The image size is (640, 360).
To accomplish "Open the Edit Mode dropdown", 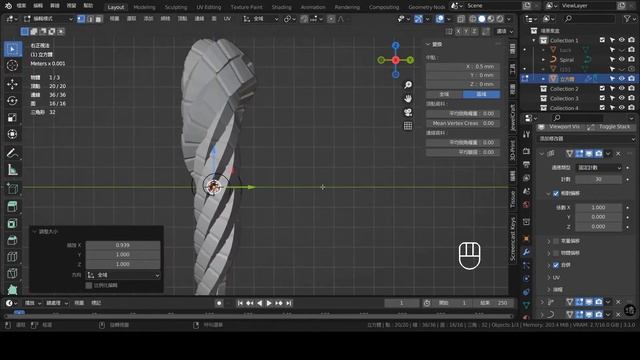I will (x=48, y=19).
